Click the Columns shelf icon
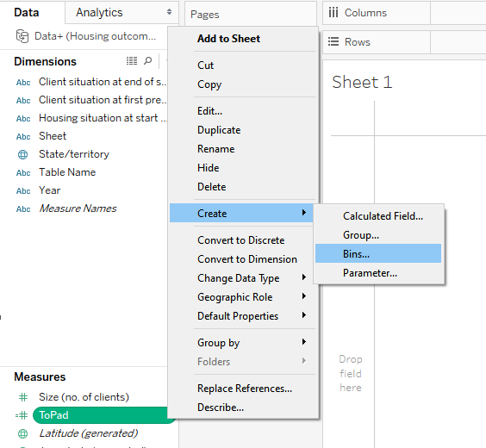 (333, 13)
